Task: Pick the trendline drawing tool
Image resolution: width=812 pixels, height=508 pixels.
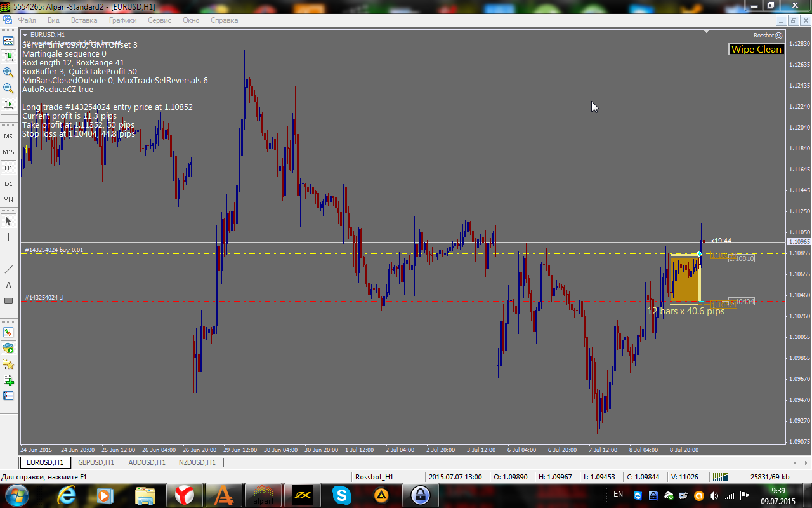Action: point(8,269)
